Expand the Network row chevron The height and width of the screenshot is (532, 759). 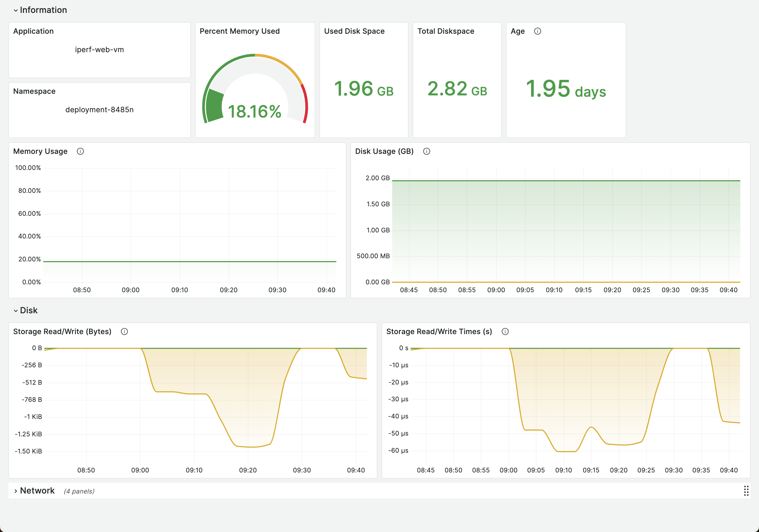click(16, 491)
